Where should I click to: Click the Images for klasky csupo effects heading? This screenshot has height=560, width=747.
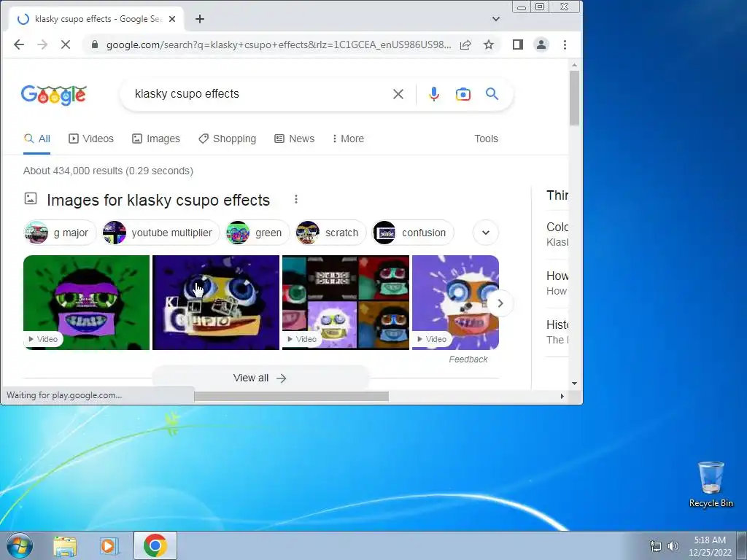158,200
